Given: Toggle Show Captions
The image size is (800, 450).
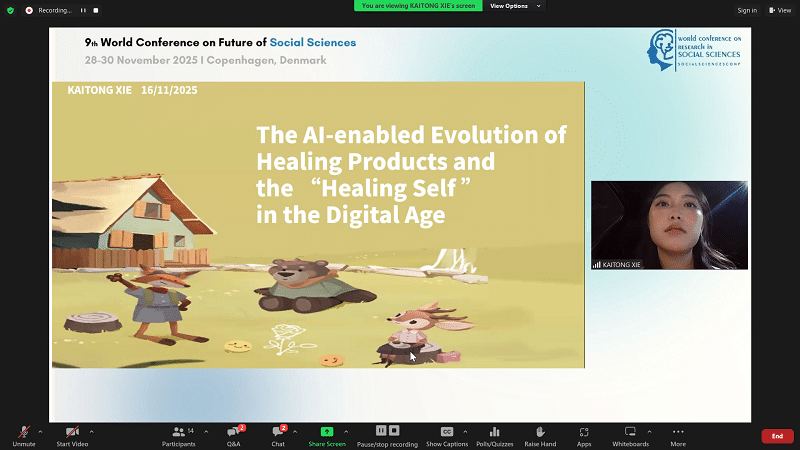Looking at the screenshot, I should click(447, 433).
